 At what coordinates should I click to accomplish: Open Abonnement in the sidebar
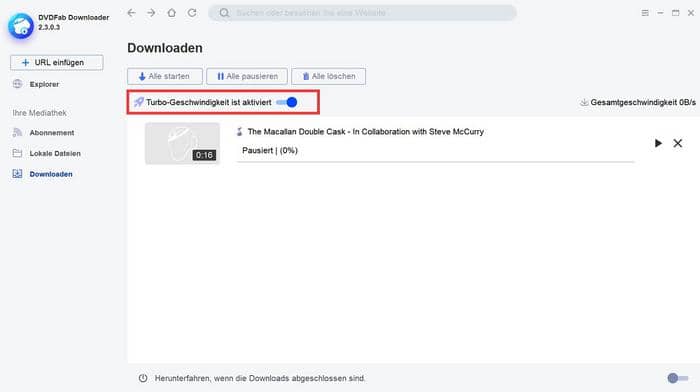pos(43,133)
